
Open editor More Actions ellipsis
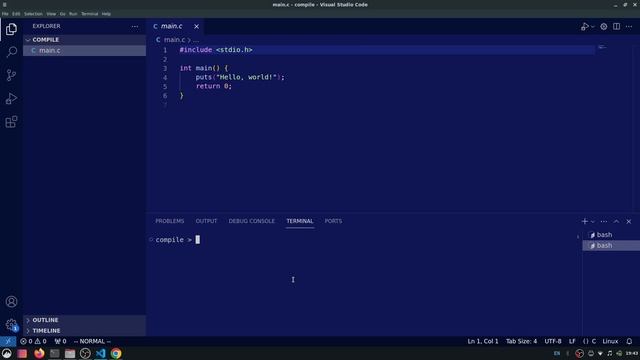[x=629, y=27]
